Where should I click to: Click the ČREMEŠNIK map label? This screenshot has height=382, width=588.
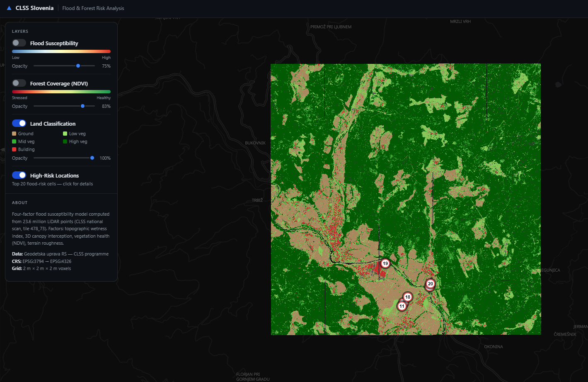pyautogui.click(x=565, y=334)
